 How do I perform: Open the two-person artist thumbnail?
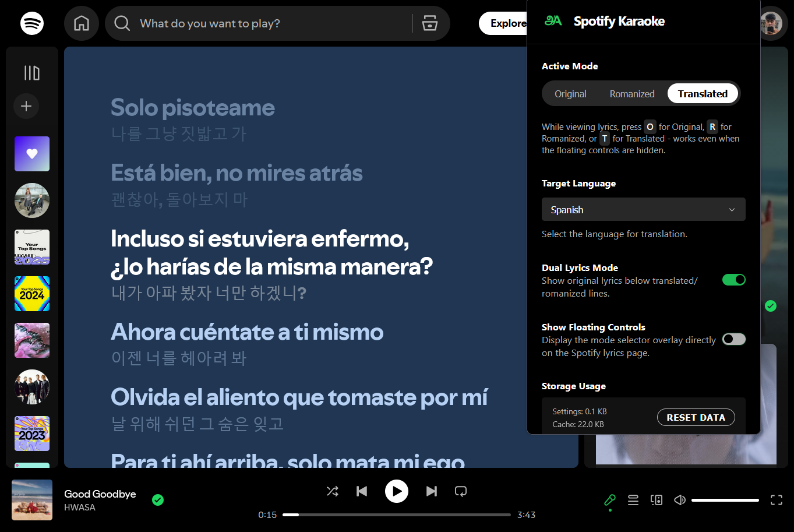[32, 200]
